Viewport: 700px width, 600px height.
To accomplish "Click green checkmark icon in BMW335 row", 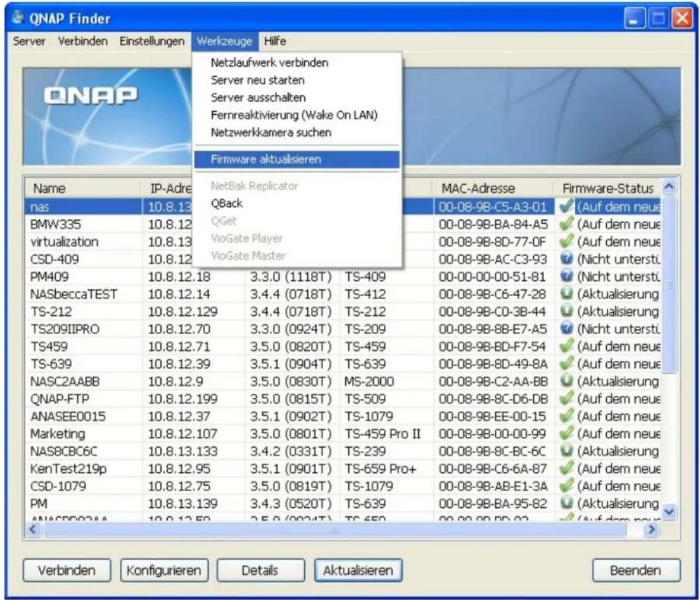I will point(566,224).
